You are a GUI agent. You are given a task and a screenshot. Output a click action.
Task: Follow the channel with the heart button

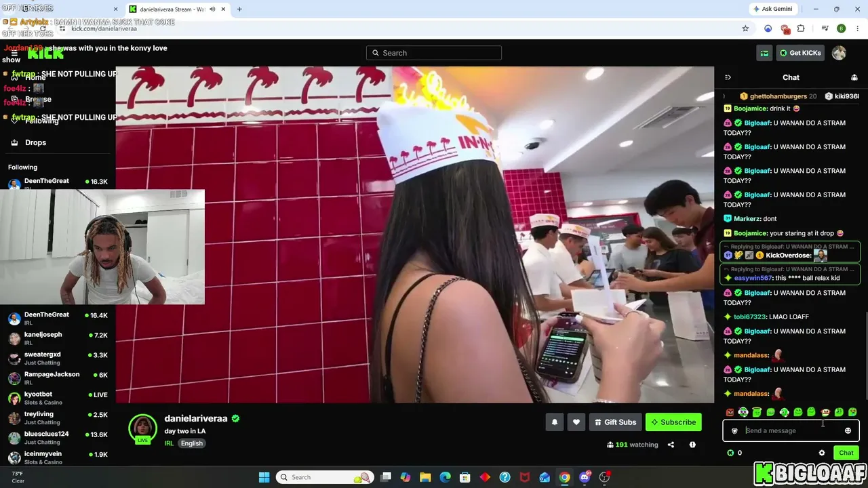[576, 422]
